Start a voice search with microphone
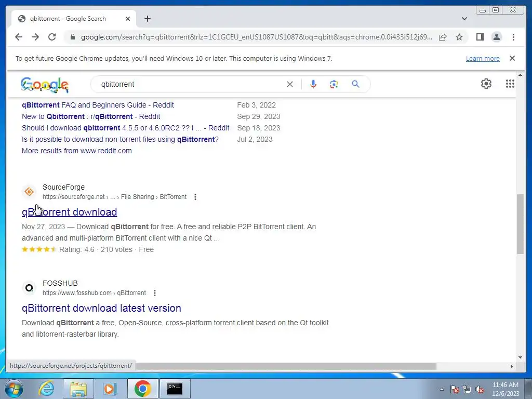This screenshot has height=399, width=532. pyautogui.click(x=313, y=84)
